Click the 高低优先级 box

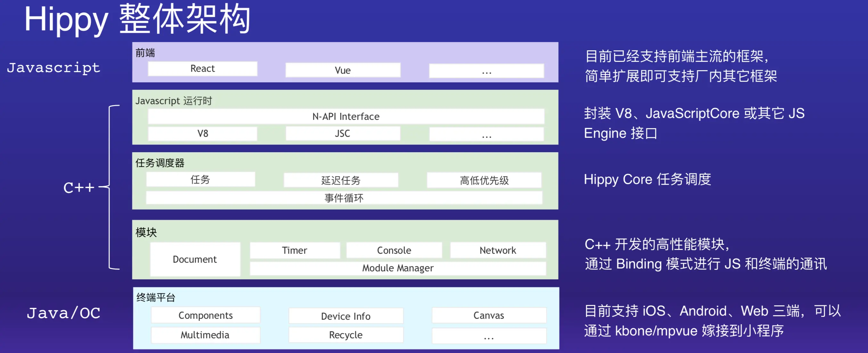(484, 181)
